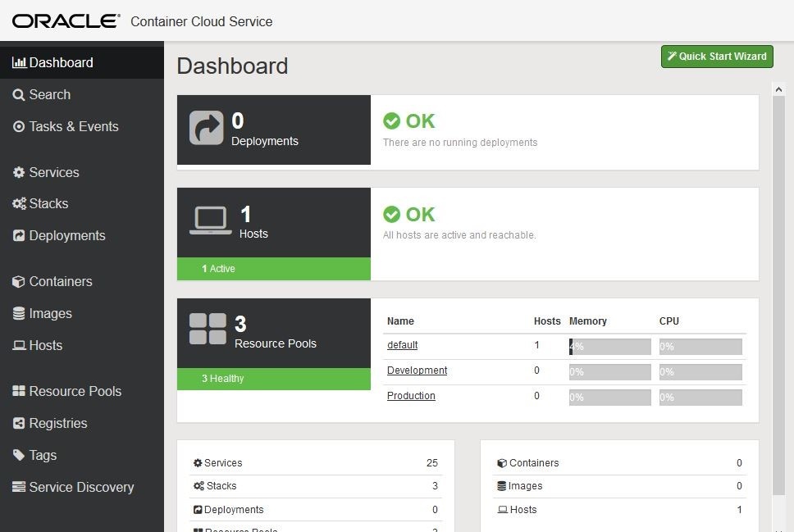Open the Services gear icon
This screenshot has height=532, width=794.
coord(18,172)
